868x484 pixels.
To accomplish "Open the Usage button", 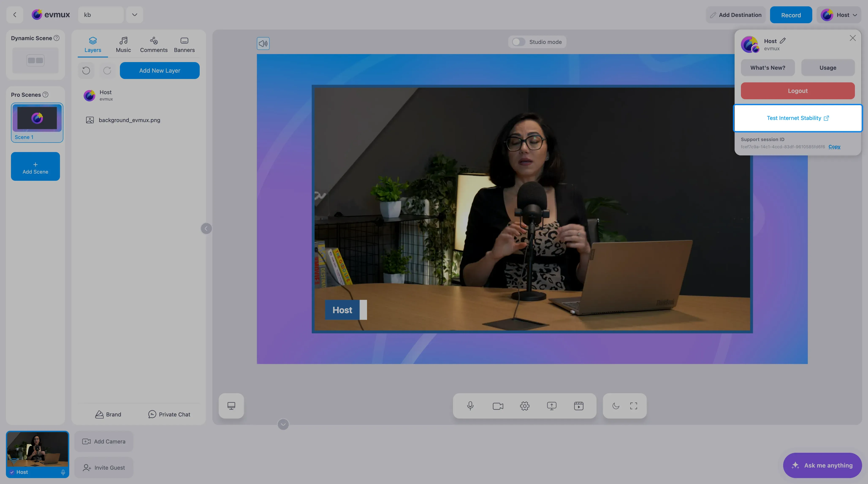I will click(828, 68).
